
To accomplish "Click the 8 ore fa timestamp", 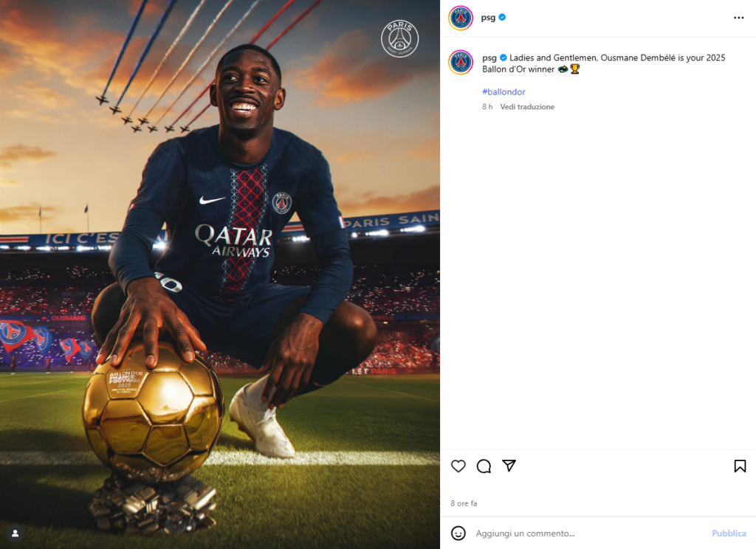I will click(x=464, y=503).
